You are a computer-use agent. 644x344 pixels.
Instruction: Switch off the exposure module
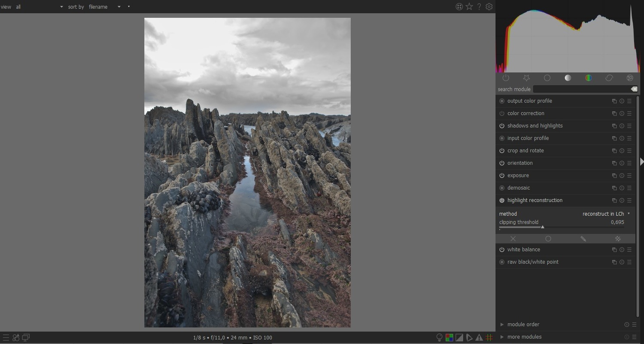[x=502, y=176]
